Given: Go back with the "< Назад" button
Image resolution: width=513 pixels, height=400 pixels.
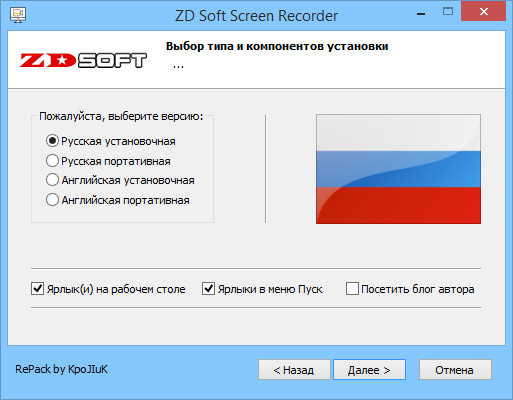Looking at the screenshot, I should coord(294,370).
